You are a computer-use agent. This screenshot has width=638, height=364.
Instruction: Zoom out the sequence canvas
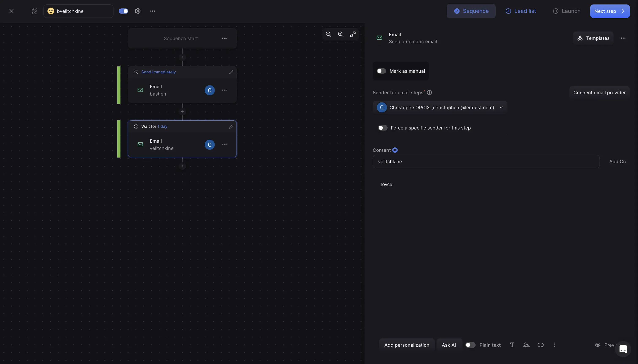(328, 34)
